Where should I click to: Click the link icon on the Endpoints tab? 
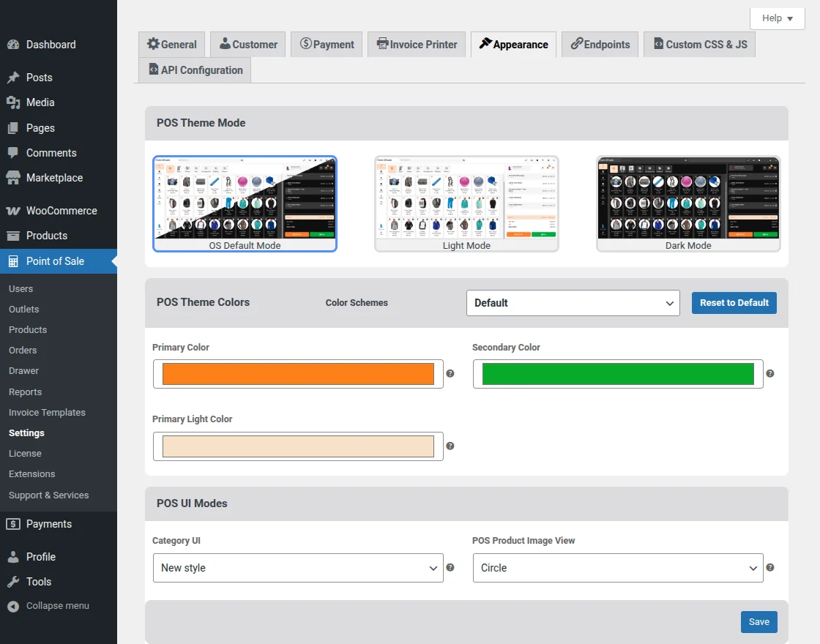[x=576, y=43]
